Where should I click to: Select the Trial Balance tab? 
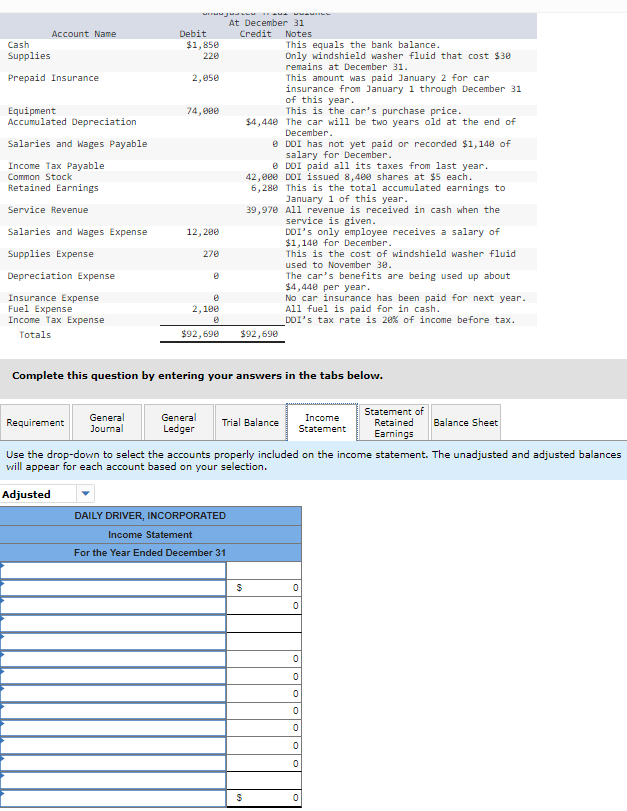click(250, 423)
